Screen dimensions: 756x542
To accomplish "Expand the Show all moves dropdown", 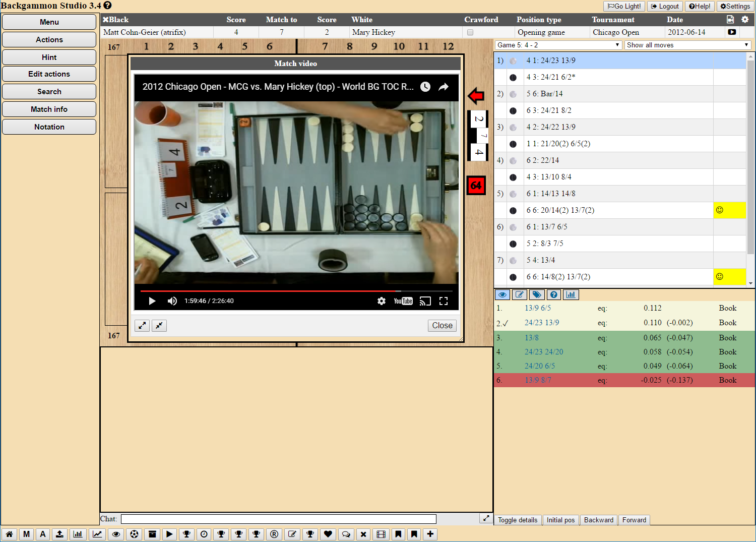I will 687,45.
